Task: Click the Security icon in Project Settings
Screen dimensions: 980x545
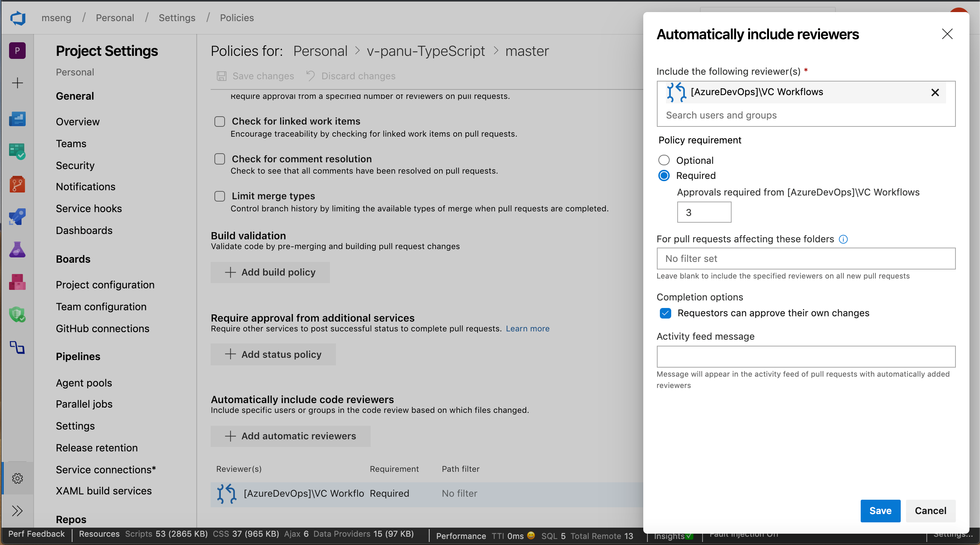Action: point(75,165)
